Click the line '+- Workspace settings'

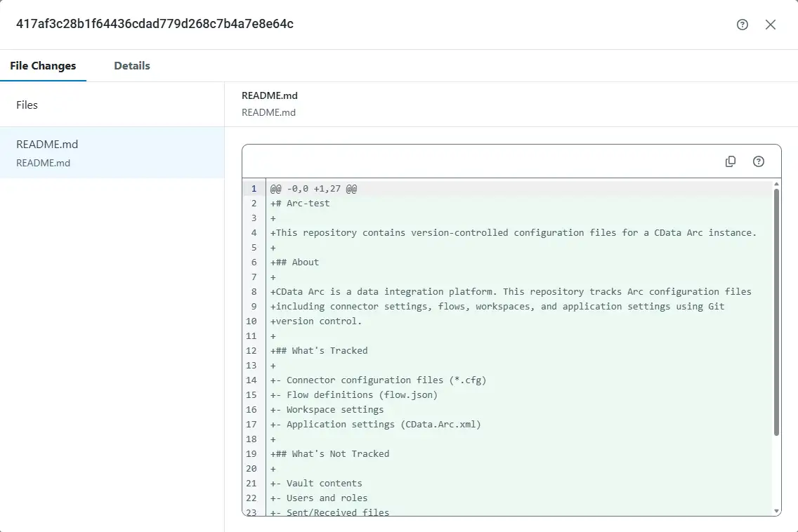(327, 410)
